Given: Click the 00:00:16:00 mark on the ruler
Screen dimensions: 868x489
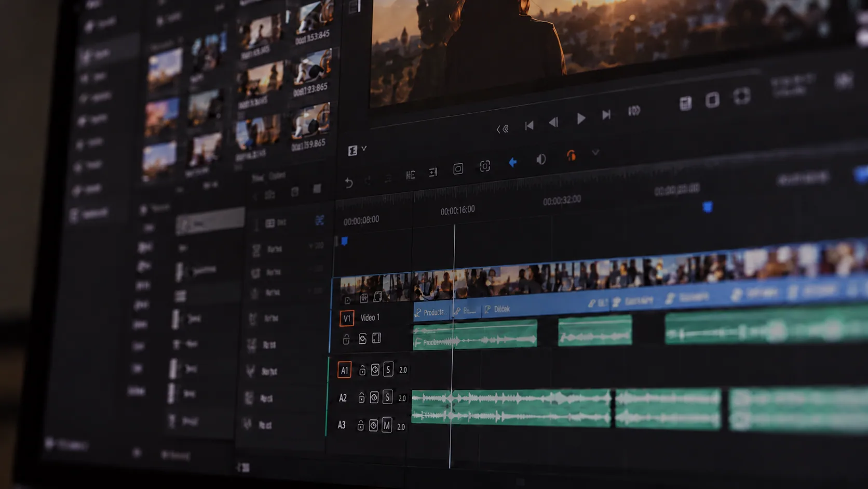Looking at the screenshot, I should pos(458,210).
